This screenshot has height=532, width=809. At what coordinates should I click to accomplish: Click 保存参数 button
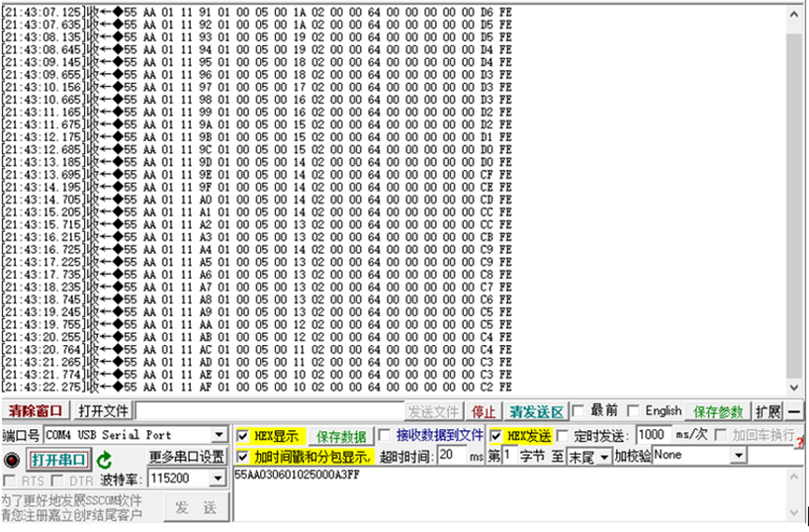point(717,411)
